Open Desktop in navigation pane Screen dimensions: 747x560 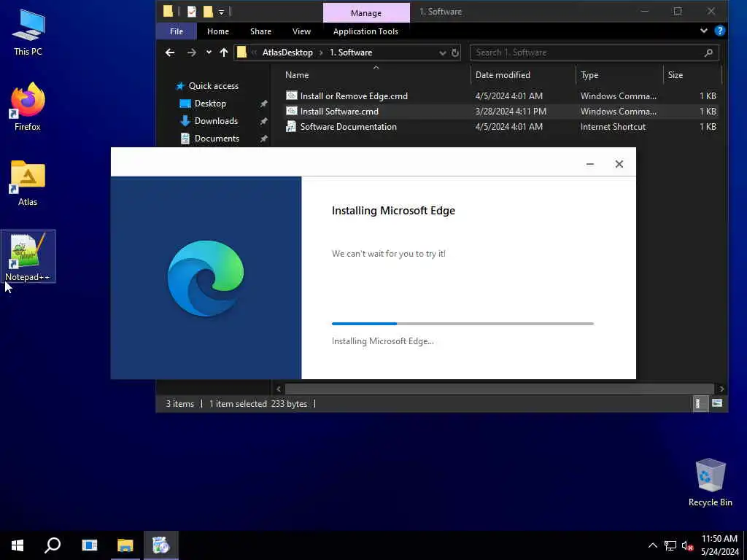(210, 104)
